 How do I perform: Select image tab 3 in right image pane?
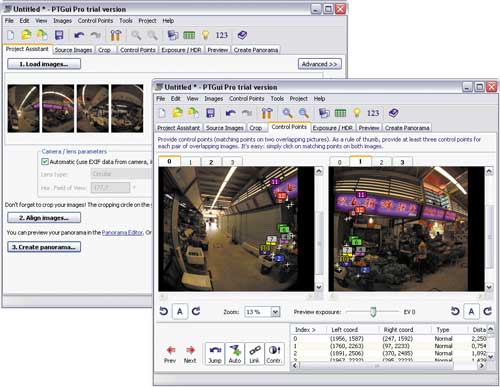click(402, 162)
